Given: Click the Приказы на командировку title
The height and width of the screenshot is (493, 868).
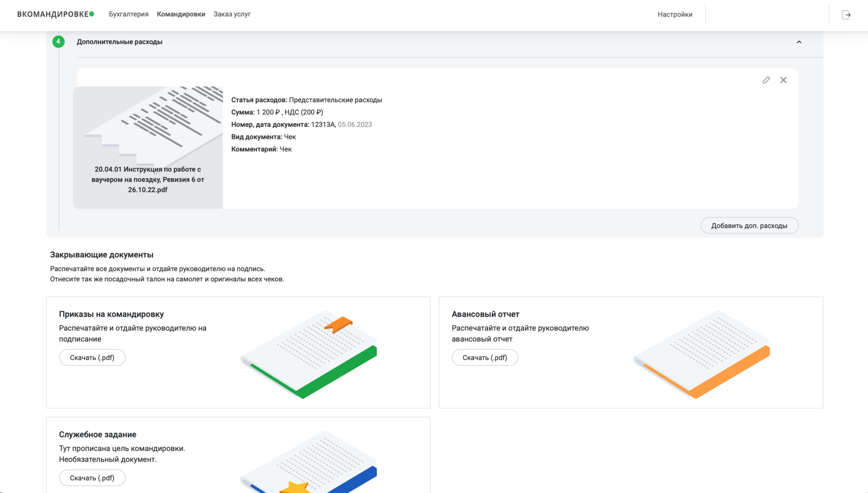Looking at the screenshot, I should pos(111,314).
